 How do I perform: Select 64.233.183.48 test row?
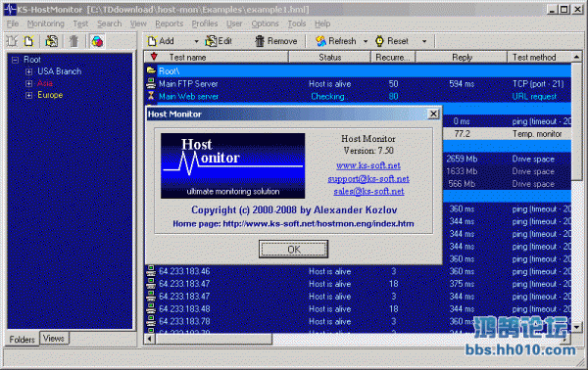pyautogui.click(x=358, y=309)
